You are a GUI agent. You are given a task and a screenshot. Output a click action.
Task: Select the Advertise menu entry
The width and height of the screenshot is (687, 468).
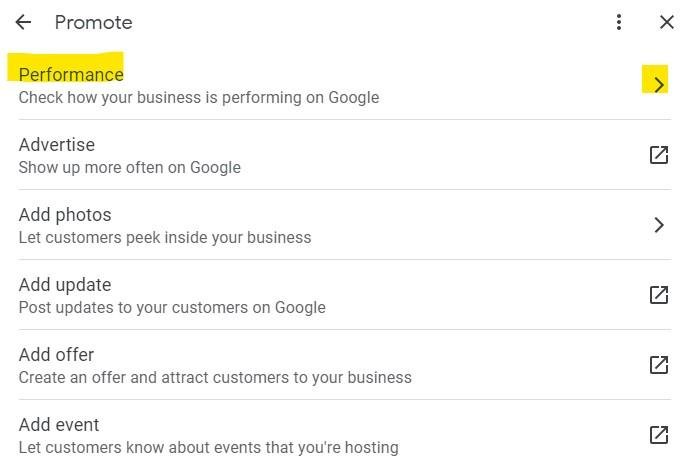344,155
